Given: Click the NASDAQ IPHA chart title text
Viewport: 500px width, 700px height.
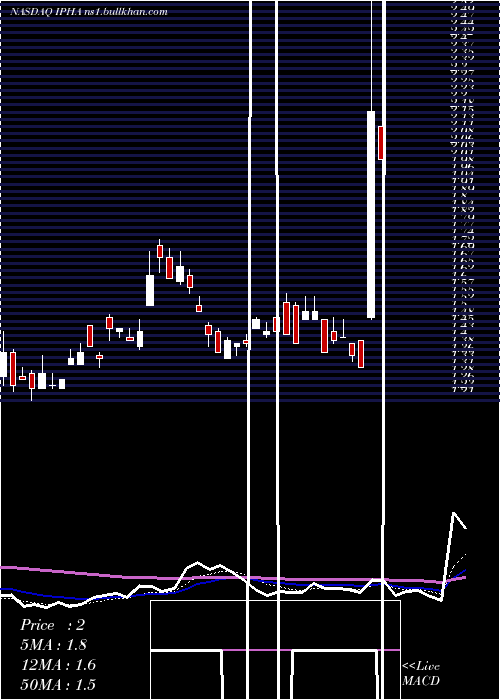Looking at the screenshot, I should pyautogui.click(x=88, y=12).
